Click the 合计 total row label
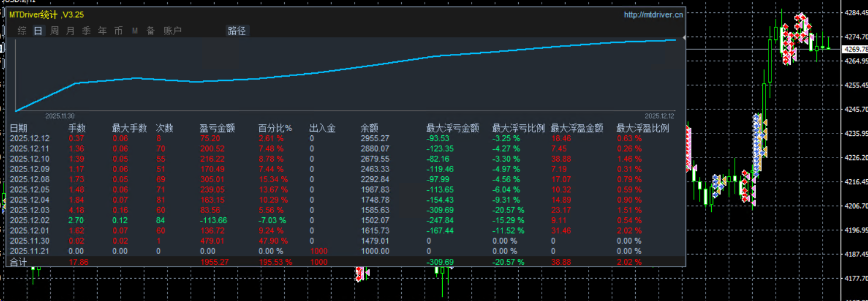Viewport: 868px width, 301px height. (19, 262)
